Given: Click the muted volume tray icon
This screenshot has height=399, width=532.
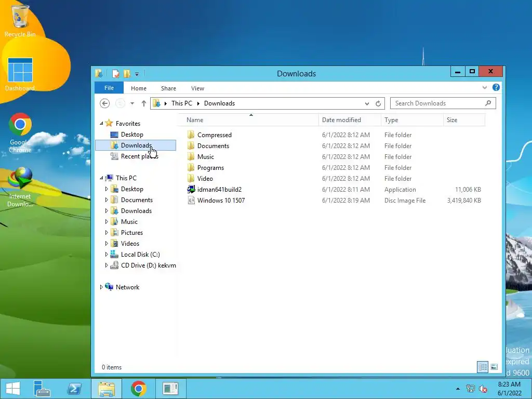Looking at the screenshot, I should pyautogui.click(x=483, y=389).
